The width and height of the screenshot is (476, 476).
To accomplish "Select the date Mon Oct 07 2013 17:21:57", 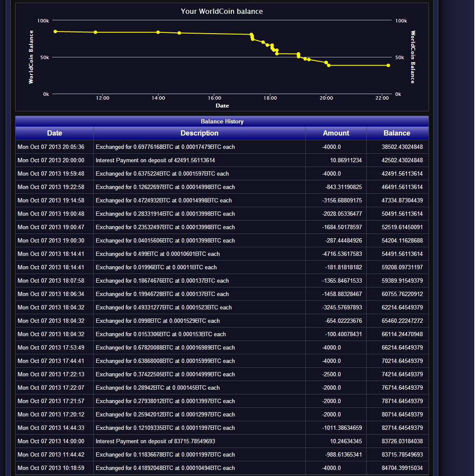I will point(51,401).
